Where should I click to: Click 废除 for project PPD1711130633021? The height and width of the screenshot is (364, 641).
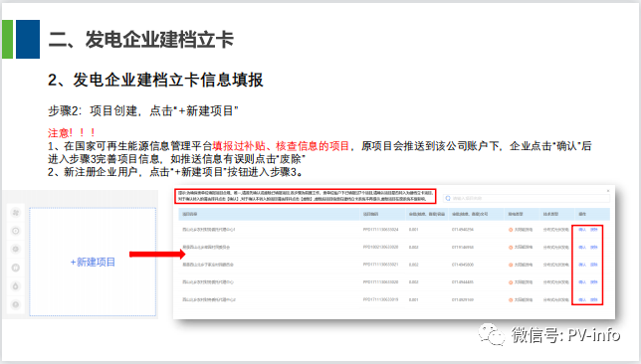[x=594, y=265]
